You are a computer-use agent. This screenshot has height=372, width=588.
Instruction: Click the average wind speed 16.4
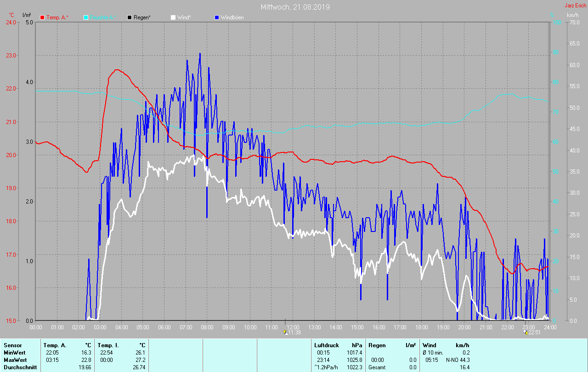click(x=464, y=367)
